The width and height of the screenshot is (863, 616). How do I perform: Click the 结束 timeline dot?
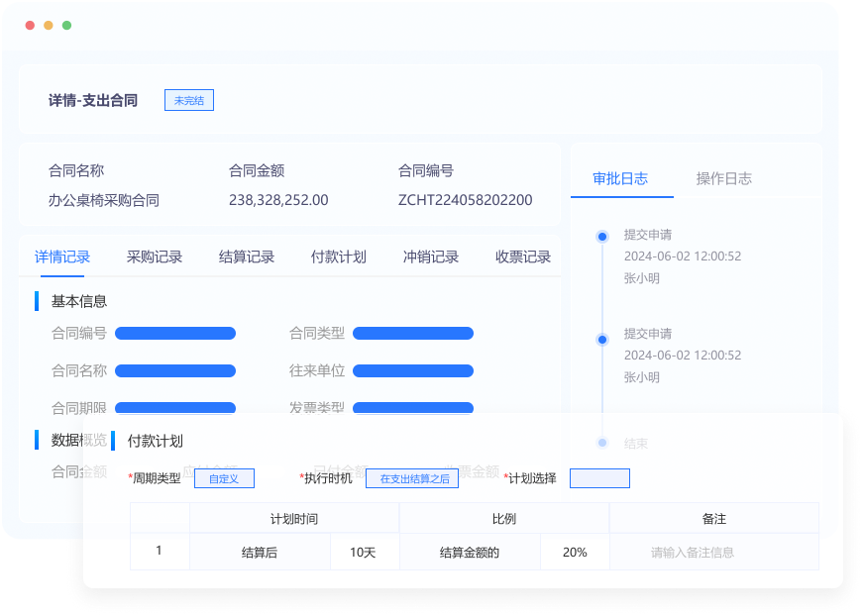click(602, 443)
